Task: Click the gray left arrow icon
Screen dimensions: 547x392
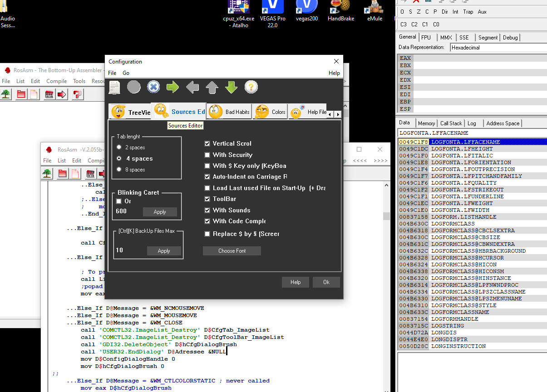Action: click(192, 87)
